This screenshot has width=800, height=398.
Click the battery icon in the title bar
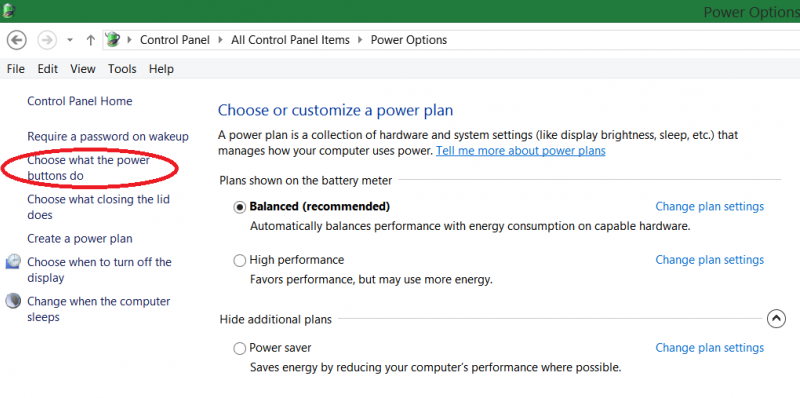(9, 10)
